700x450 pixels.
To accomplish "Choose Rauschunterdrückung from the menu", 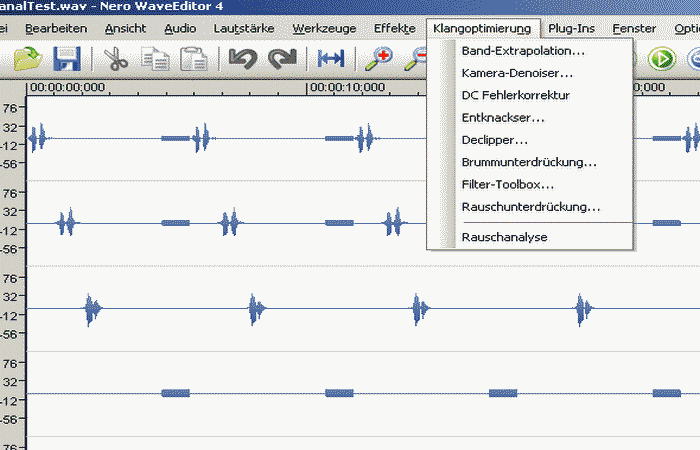I will point(530,207).
